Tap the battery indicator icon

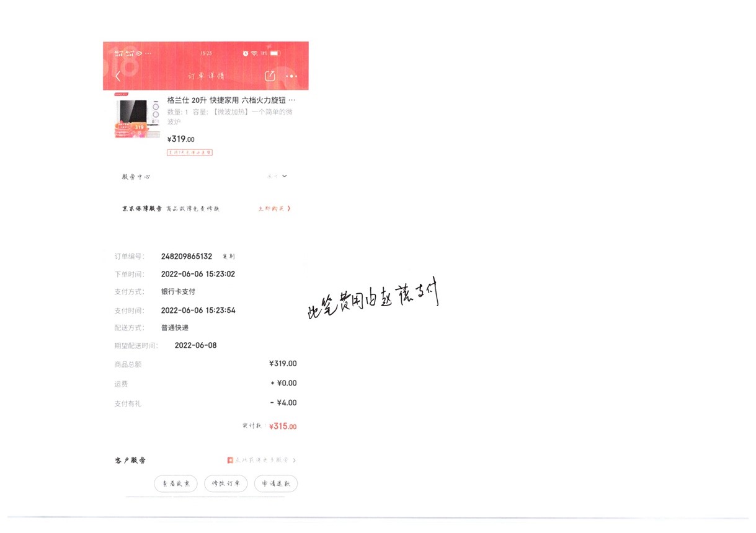click(x=275, y=53)
